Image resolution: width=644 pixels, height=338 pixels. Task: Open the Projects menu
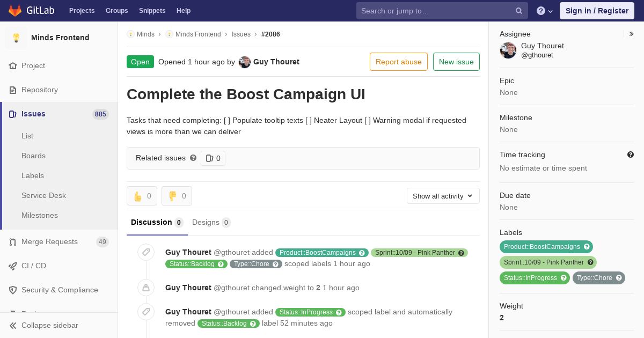click(82, 11)
